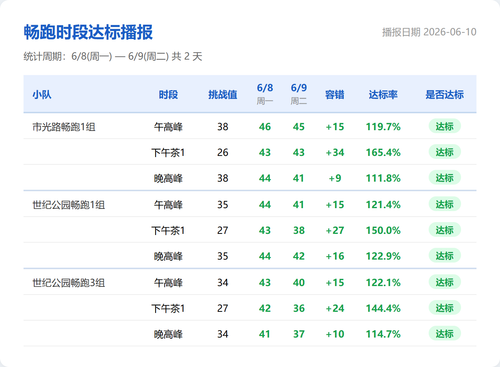Viewport: 500px width, 367px height.
Task: Click 午高峰 in the 121.4% row
Action: click(168, 205)
